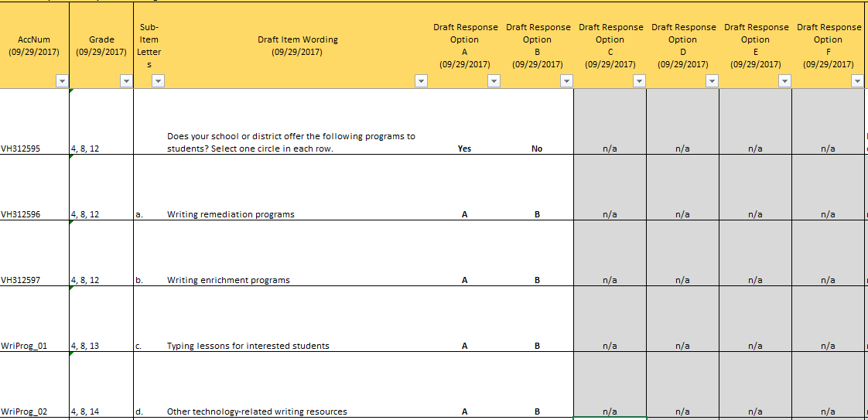
Task: Click the Draft Response Option E filter arrow
Action: point(784,81)
